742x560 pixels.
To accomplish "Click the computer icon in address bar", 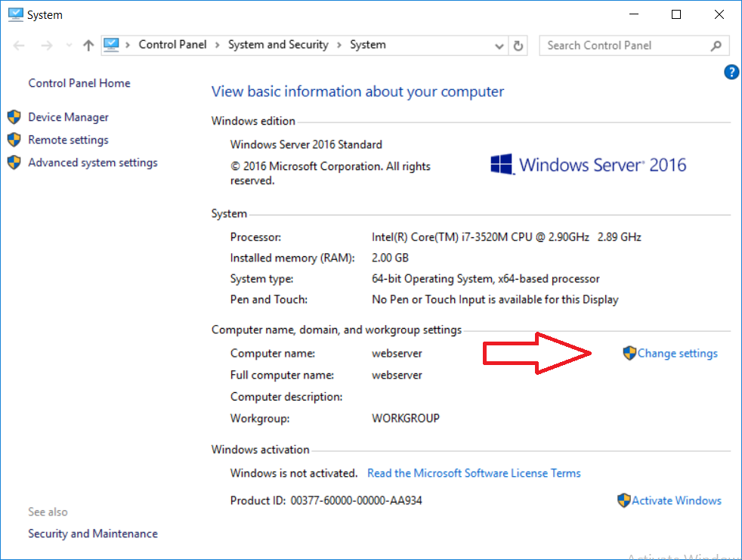I will 111,45.
